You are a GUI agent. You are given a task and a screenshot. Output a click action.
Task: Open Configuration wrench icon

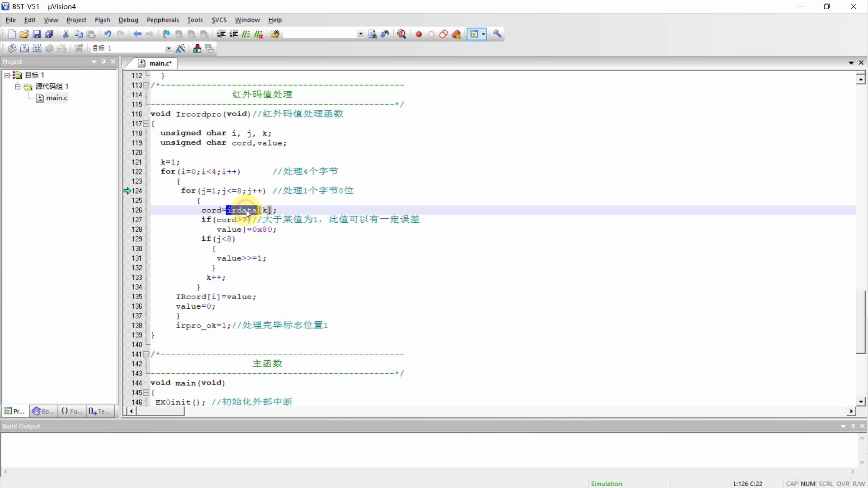pos(498,34)
